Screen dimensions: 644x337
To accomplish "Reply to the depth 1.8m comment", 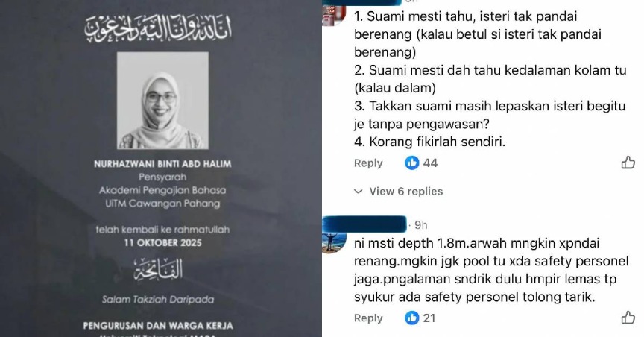I will [x=368, y=318].
